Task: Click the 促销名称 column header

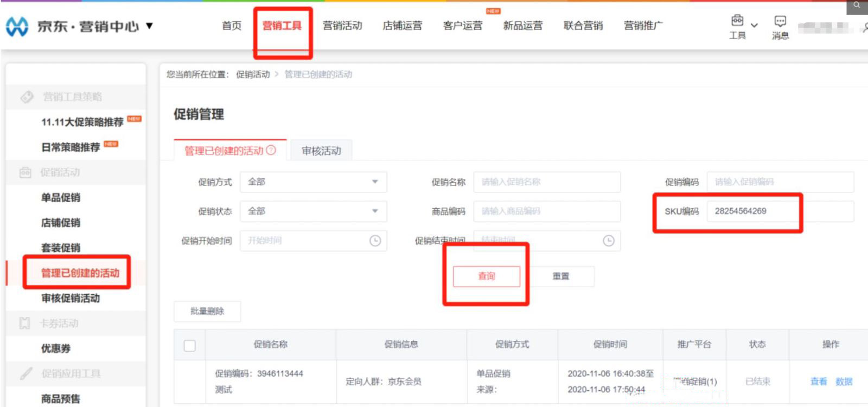Action: [271, 344]
